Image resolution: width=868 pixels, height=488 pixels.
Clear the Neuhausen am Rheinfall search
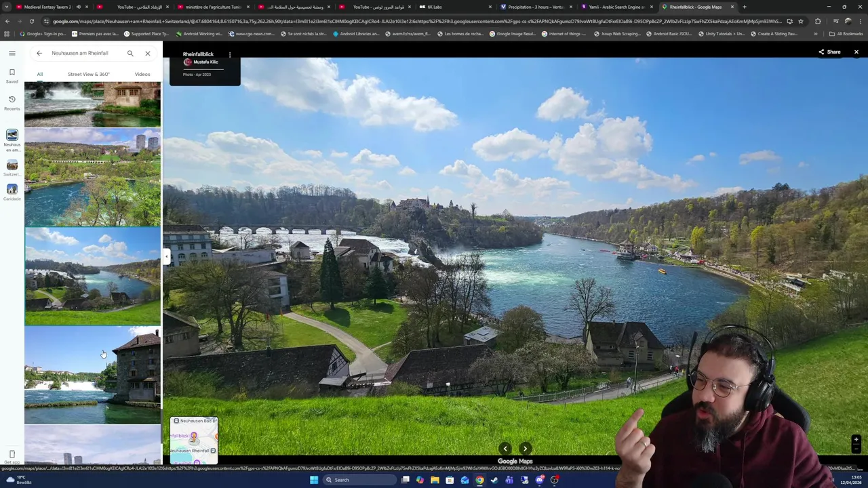(x=147, y=53)
